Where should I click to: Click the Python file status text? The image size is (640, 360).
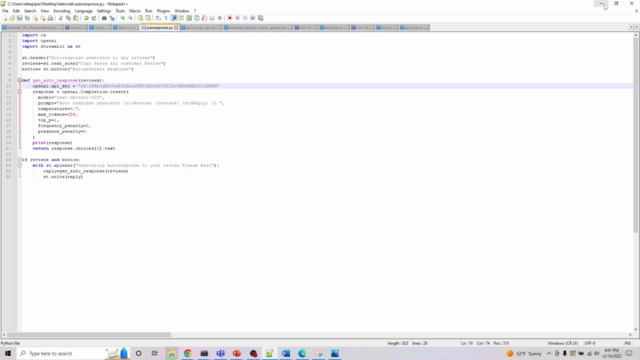pyautogui.click(x=10, y=343)
